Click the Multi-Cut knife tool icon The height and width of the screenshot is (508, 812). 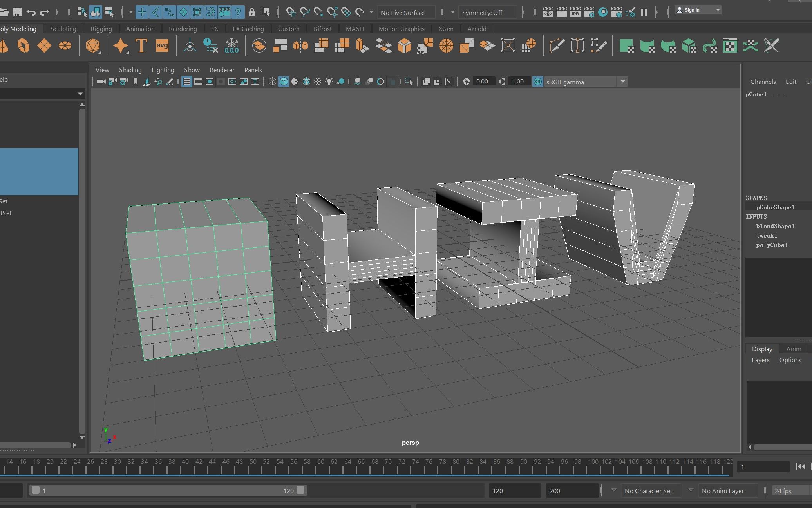pos(557,45)
